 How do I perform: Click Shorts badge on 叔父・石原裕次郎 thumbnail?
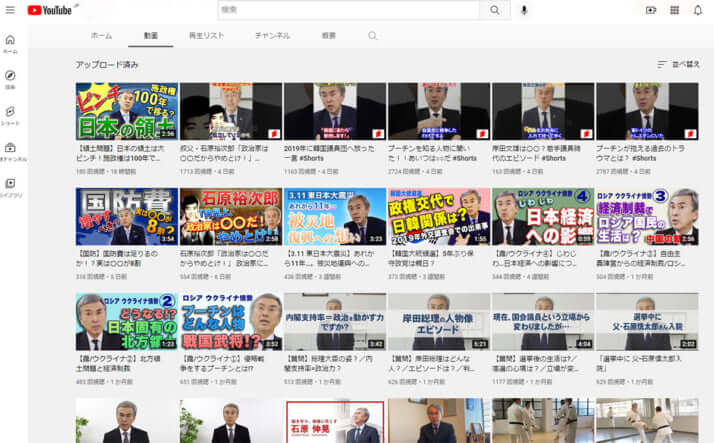pos(275,134)
